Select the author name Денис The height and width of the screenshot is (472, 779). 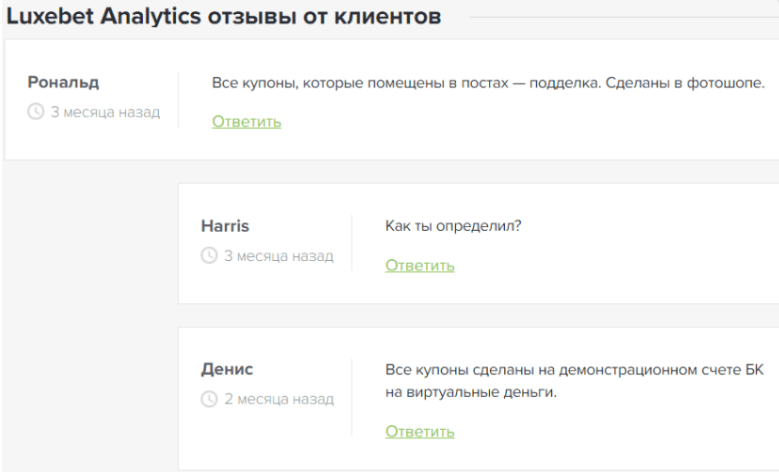(x=227, y=369)
